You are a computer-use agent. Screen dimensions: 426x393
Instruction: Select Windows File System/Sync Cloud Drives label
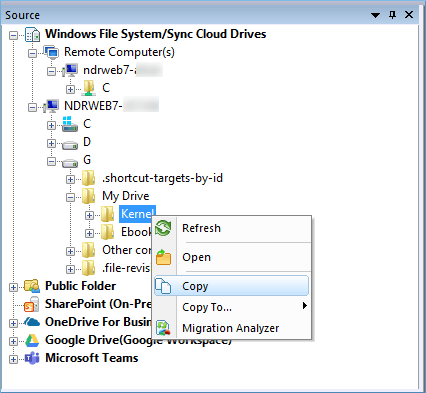tap(156, 34)
